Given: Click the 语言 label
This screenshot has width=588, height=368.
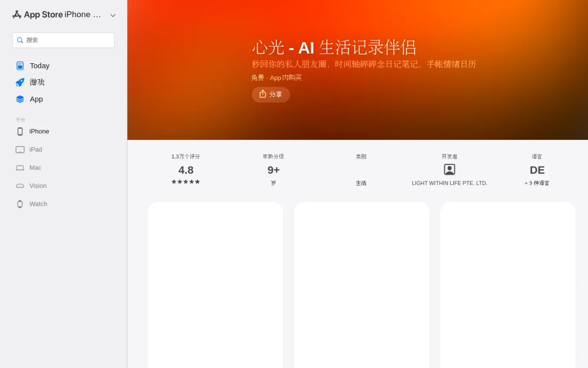Looking at the screenshot, I should click(537, 157).
